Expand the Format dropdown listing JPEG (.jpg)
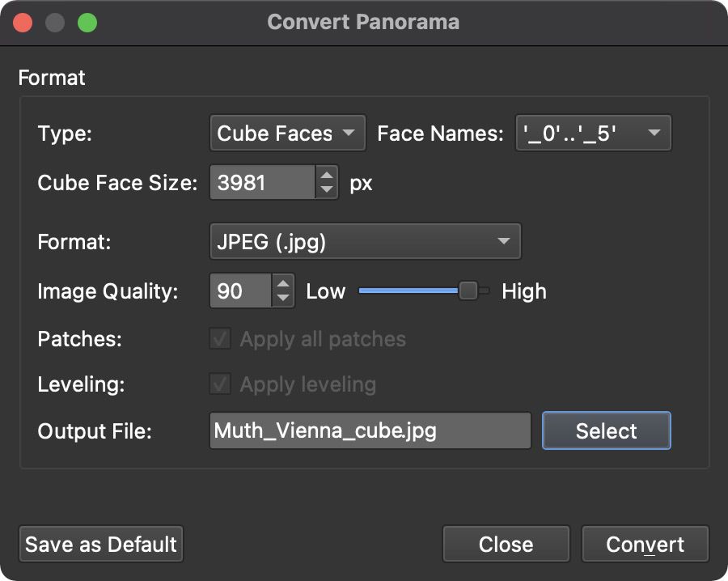The height and width of the screenshot is (581, 728). click(x=365, y=241)
